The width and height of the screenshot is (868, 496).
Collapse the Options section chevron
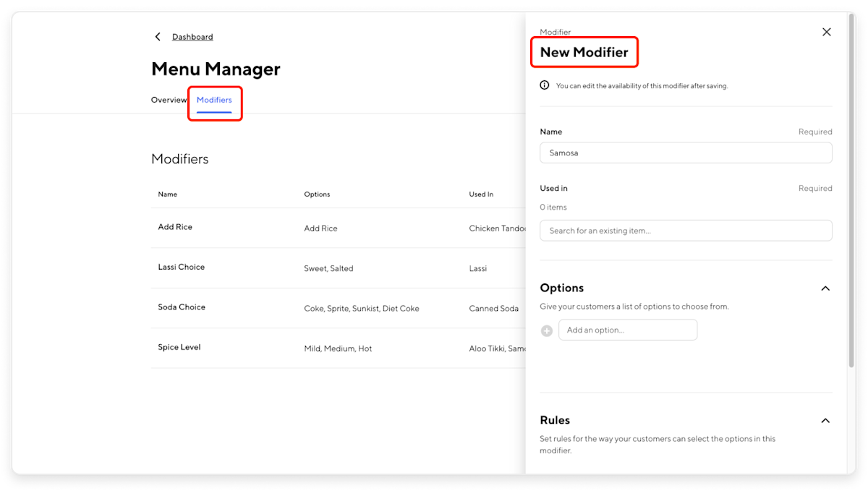pyautogui.click(x=825, y=288)
